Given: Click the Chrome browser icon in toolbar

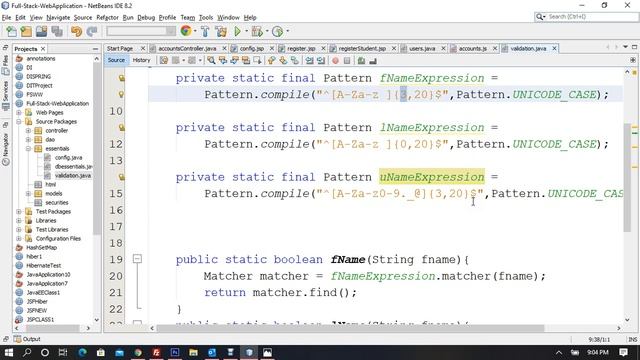Looking at the screenshot, I should (x=186, y=31).
